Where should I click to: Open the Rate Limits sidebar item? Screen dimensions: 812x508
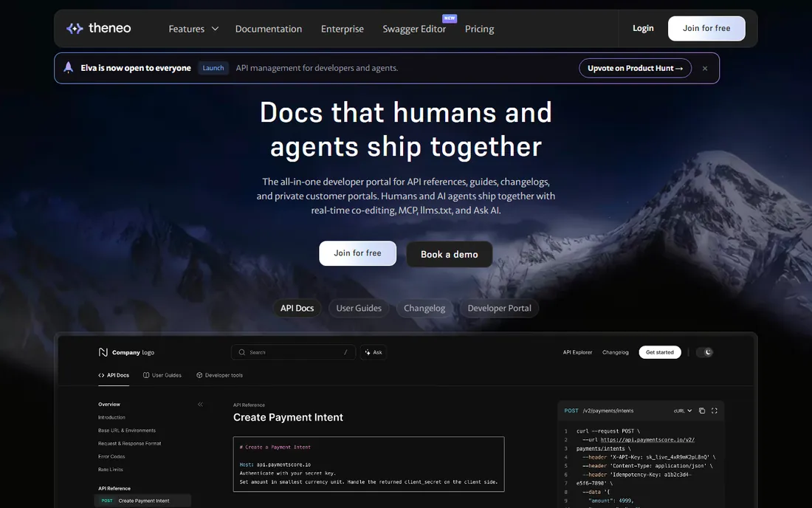tap(110, 469)
